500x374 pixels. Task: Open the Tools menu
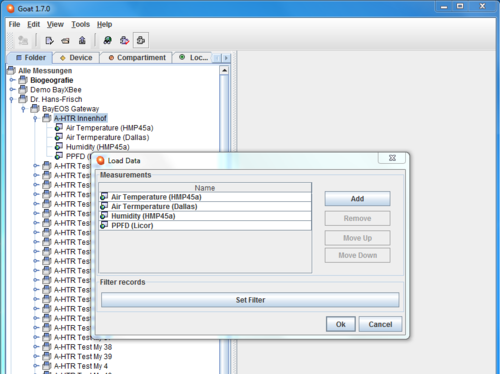click(80, 24)
